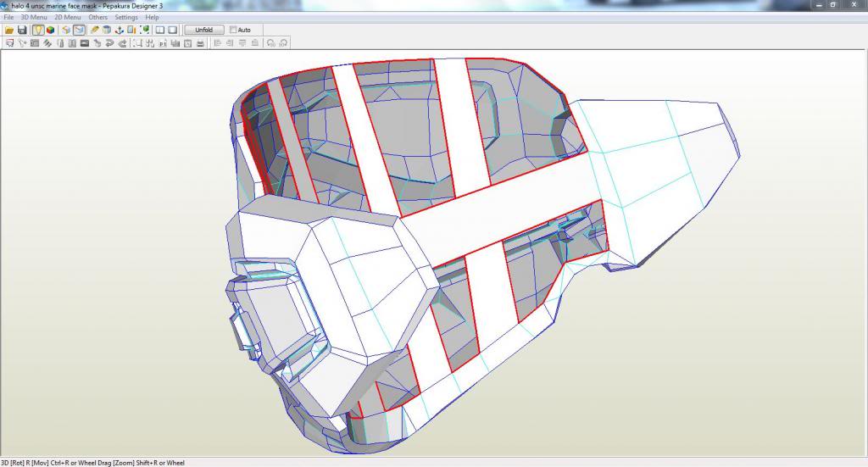Screen dimensions: 868x467
Task: Click the double page tool icon
Action: pos(72,43)
